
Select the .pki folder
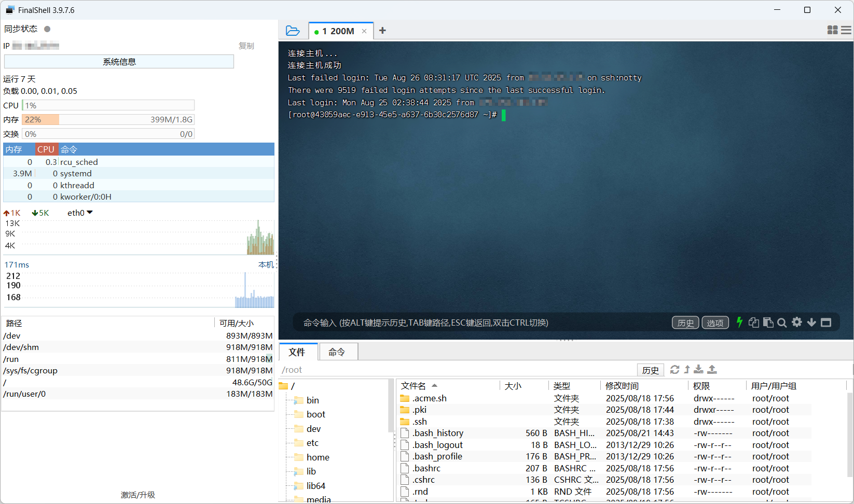[419, 410]
